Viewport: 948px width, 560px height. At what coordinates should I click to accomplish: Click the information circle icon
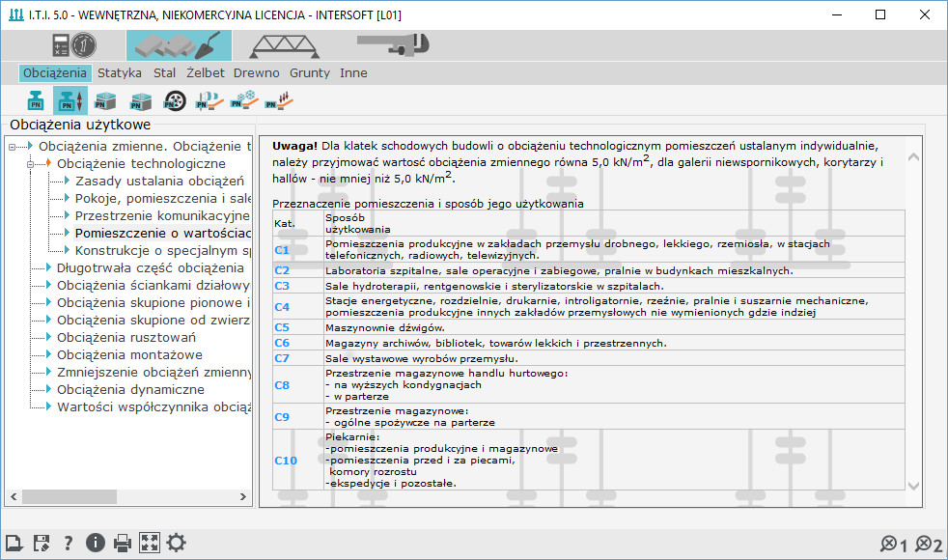pyautogui.click(x=95, y=543)
